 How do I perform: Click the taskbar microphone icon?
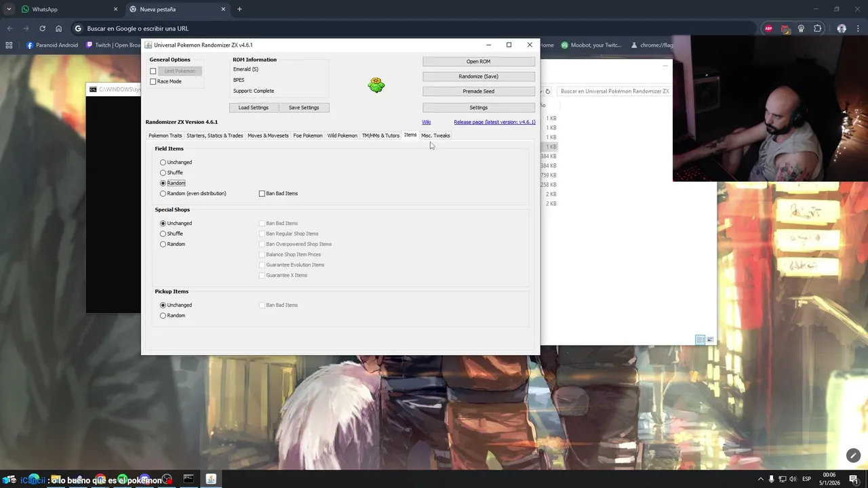(x=771, y=479)
